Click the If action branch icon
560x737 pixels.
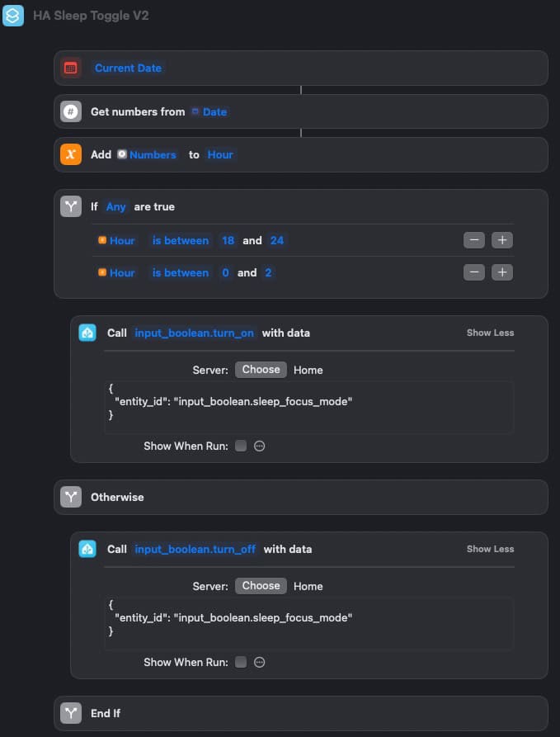tap(71, 207)
